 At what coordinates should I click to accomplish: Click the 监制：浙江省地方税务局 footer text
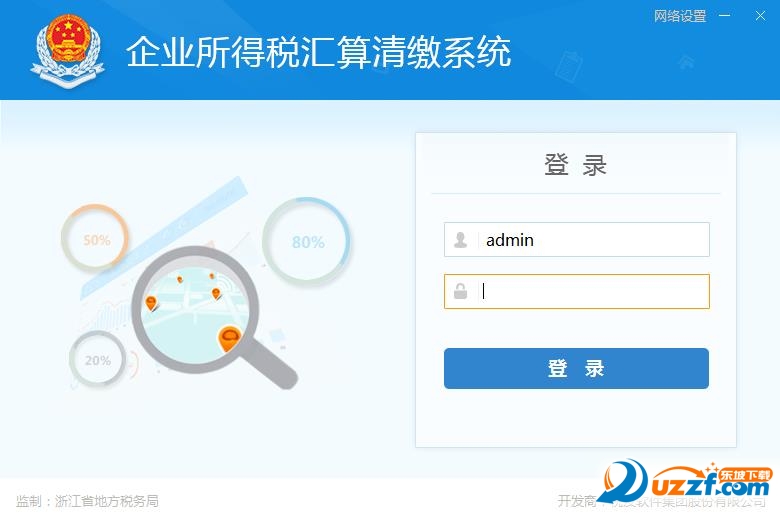click(87, 501)
